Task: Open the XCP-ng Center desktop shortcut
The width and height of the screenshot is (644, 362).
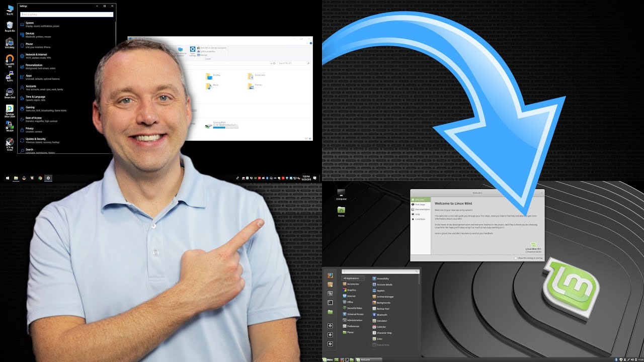Action: pos(10,145)
